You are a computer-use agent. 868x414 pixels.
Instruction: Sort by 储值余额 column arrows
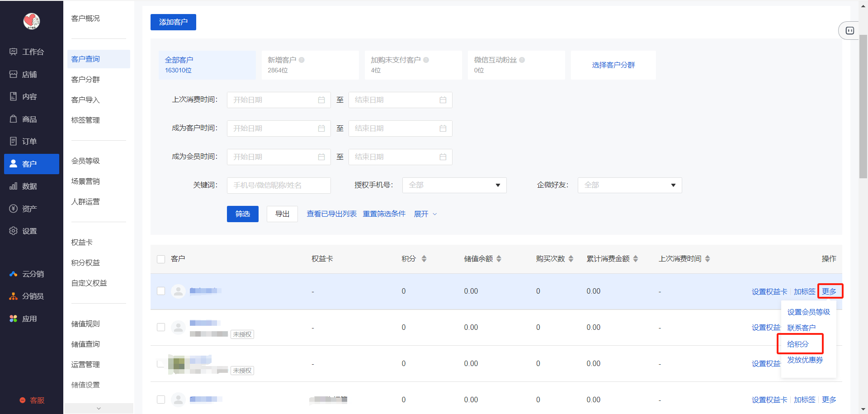499,259
